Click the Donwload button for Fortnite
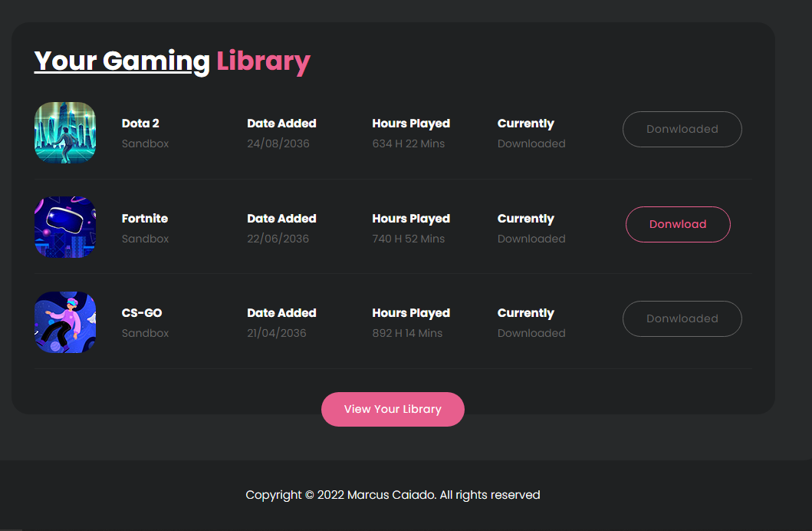 [678, 224]
